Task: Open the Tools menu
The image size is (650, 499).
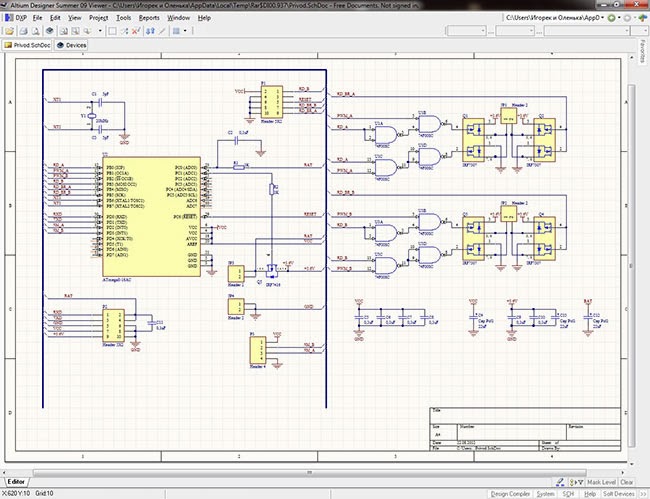Action: [x=123, y=18]
